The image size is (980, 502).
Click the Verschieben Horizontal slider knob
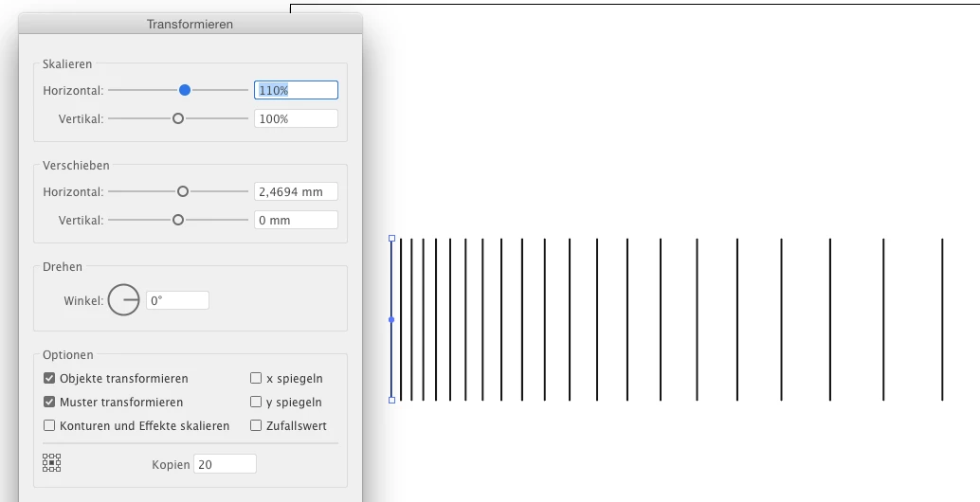tap(183, 191)
